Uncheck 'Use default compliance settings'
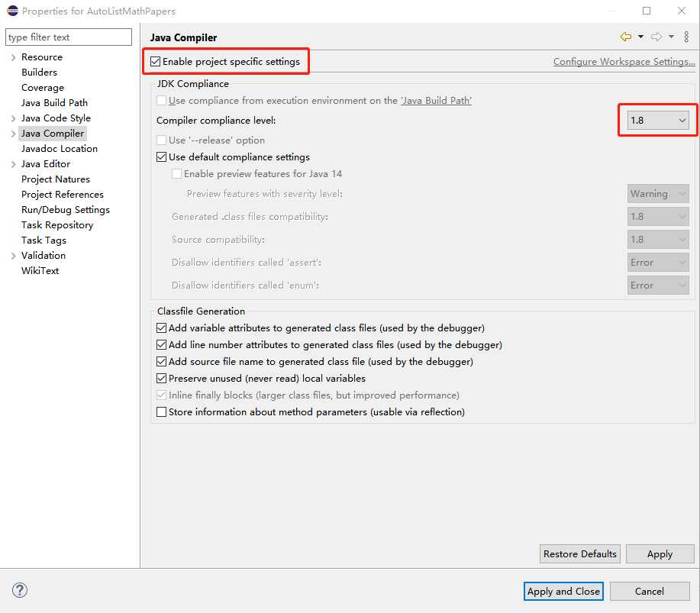 (161, 156)
